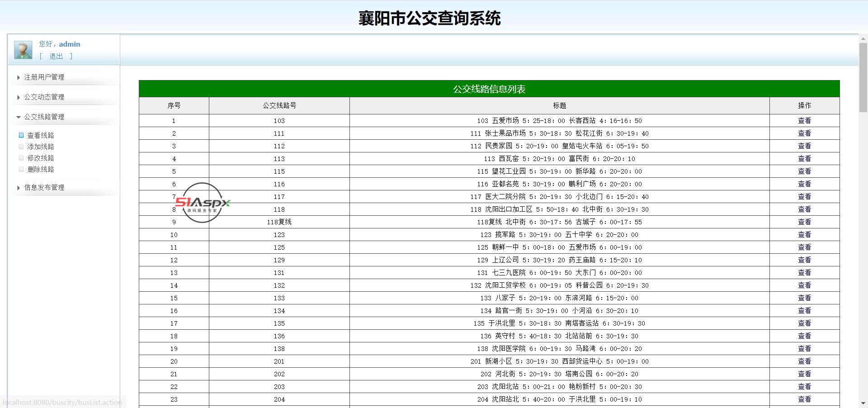868x408 pixels.
Task: Collapse the 公交线路管理 menu arrow
Action: pyautogui.click(x=19, y=117)
